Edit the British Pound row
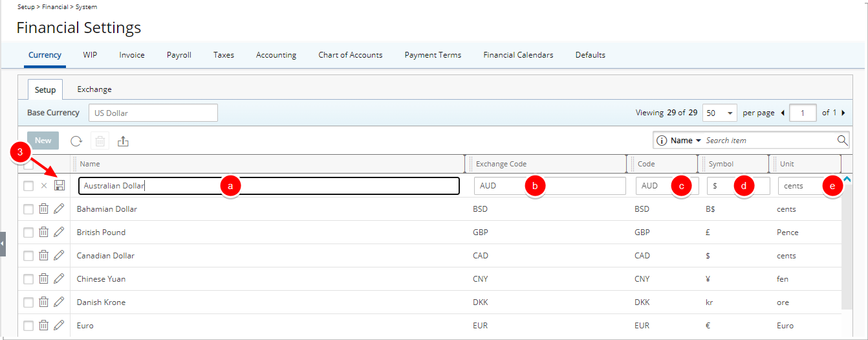Image resolution: width=868 pixels, height=340 pixels. (x=59, y=232)
